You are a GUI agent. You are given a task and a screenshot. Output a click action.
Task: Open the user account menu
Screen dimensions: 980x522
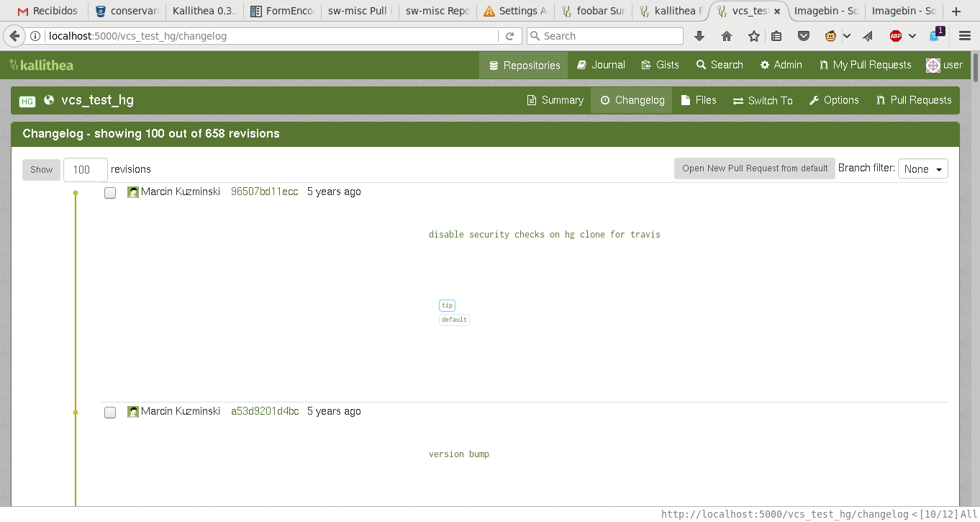point(944,65)
